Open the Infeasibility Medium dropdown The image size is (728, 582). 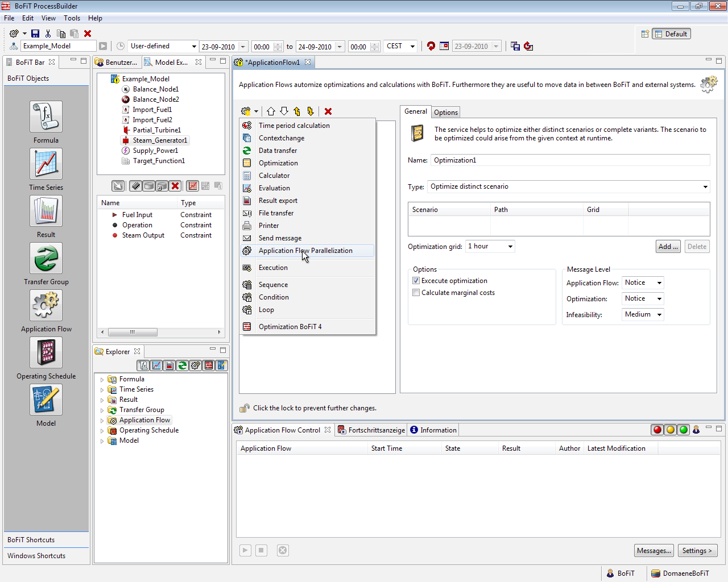643,314
